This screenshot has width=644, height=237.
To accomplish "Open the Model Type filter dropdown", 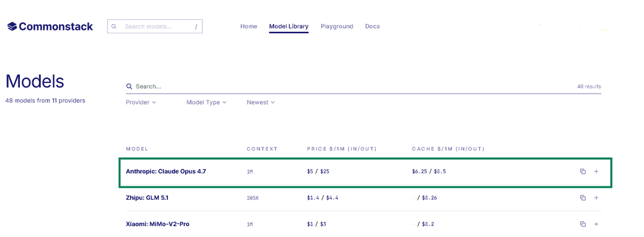I will tap(206, 102).
